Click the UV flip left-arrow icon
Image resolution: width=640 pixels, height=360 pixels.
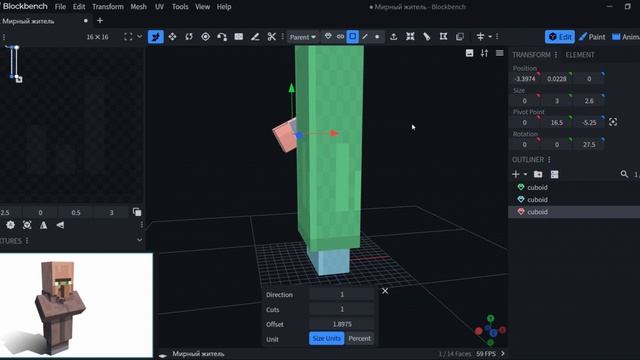(x=60, y=225)
